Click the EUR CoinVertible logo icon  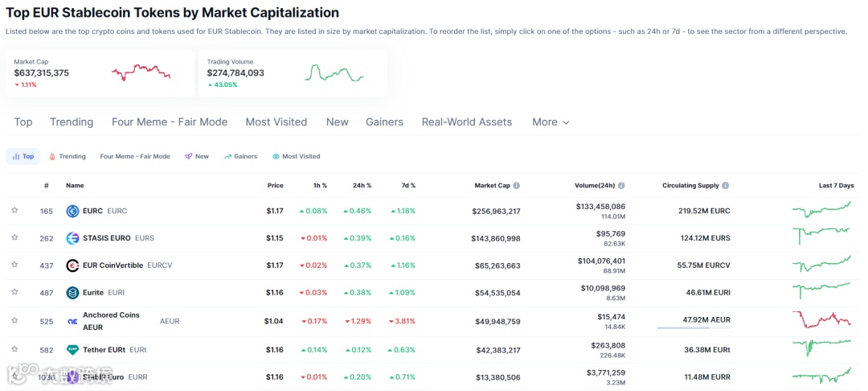(x=72, y=265)
